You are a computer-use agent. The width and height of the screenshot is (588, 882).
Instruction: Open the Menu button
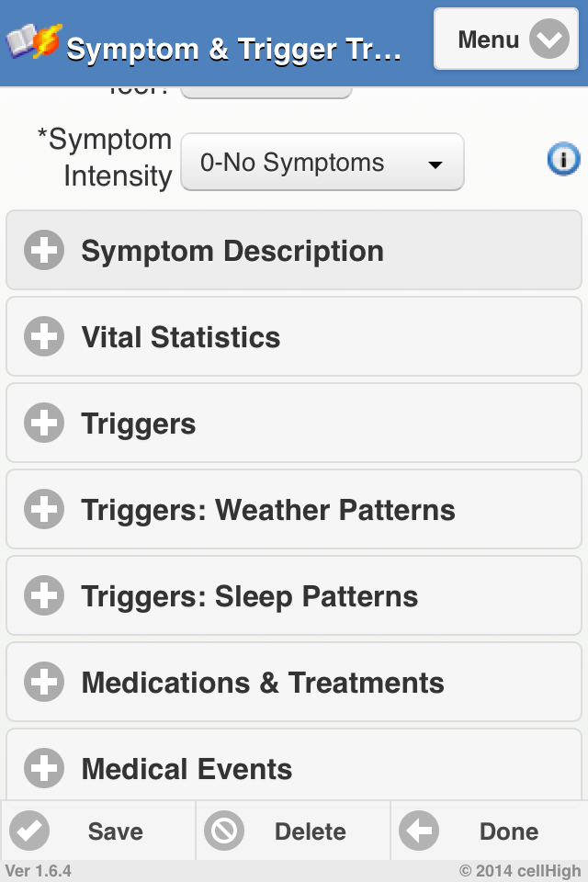click(505, 40)
